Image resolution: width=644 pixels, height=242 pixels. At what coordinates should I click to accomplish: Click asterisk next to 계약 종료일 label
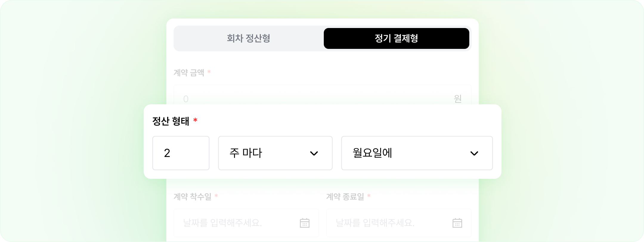tap(369, 196)
